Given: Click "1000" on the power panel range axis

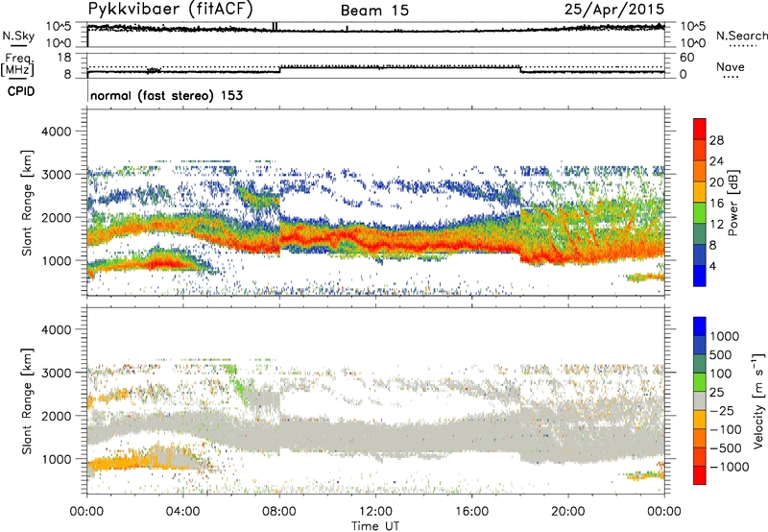Looking at the screenshot, I should pos(57,260).
